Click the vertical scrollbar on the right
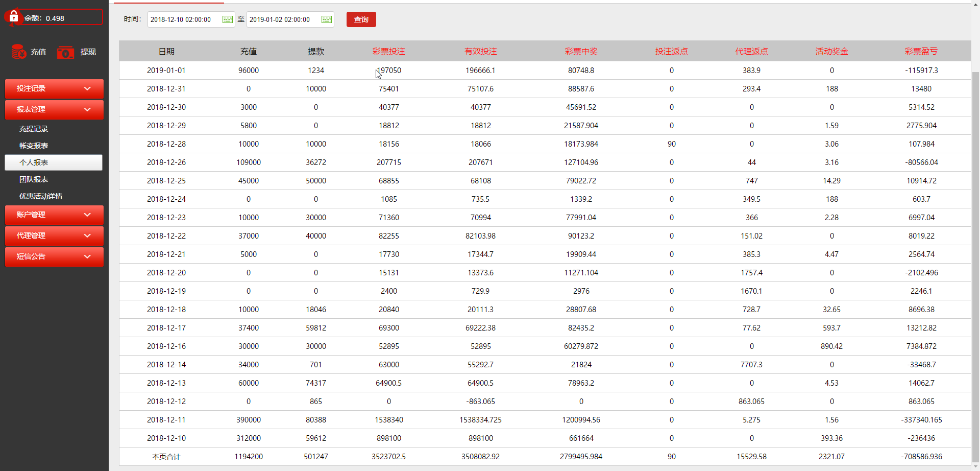 tap(975, 255)
